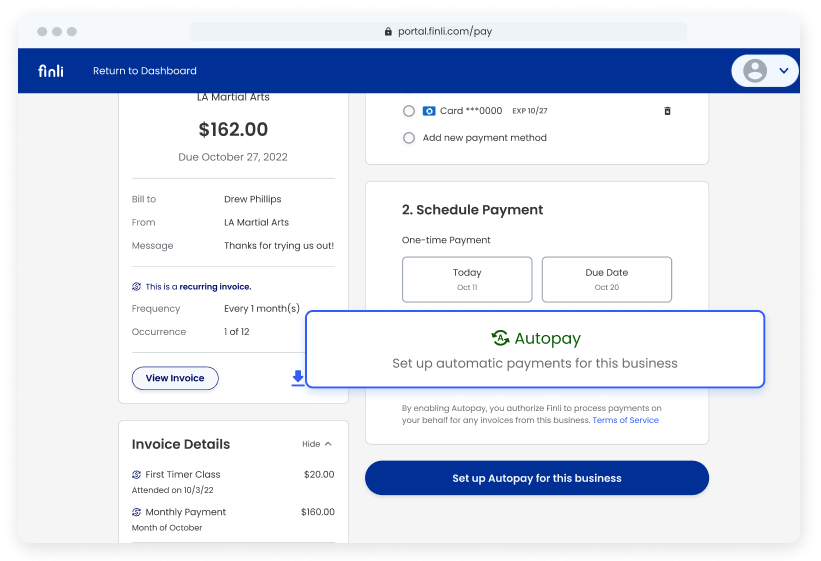Viewport: 821px width, 561px height.
Task: Go back via Return to Dashboard
Action: (x=145, y=71)
